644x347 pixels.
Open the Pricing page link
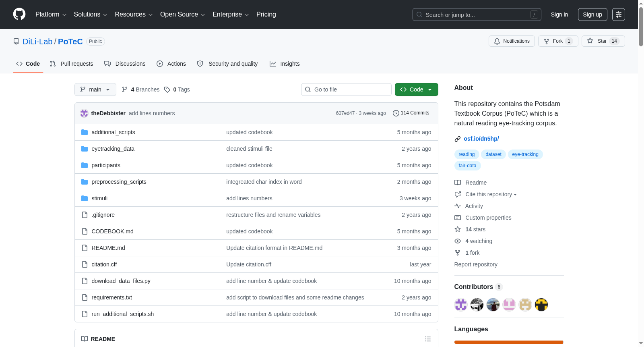(x=266, y=15)
